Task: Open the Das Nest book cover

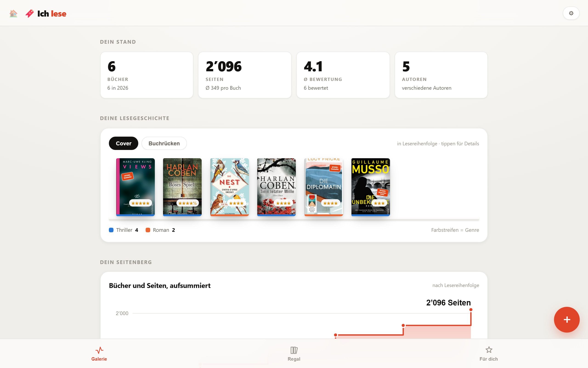Action: point(229,187)
